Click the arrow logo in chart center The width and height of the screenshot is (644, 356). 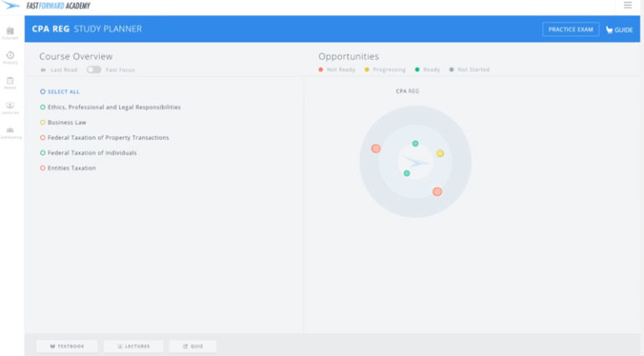click(x=415, y=161)
